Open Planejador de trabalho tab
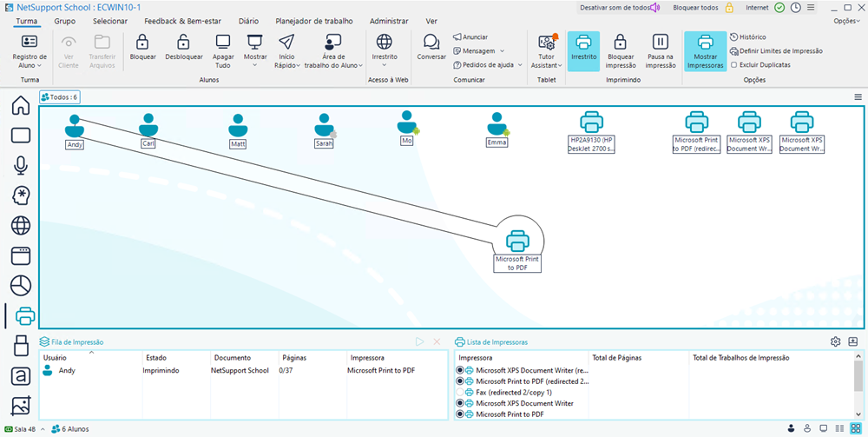This screenshot has height=437, width=868. click(314, 21)
